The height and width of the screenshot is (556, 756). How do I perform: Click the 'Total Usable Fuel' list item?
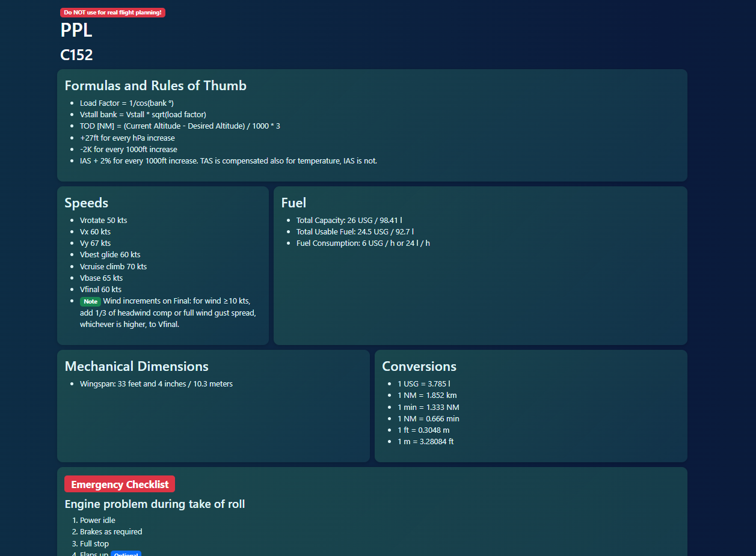pos(355,232)
